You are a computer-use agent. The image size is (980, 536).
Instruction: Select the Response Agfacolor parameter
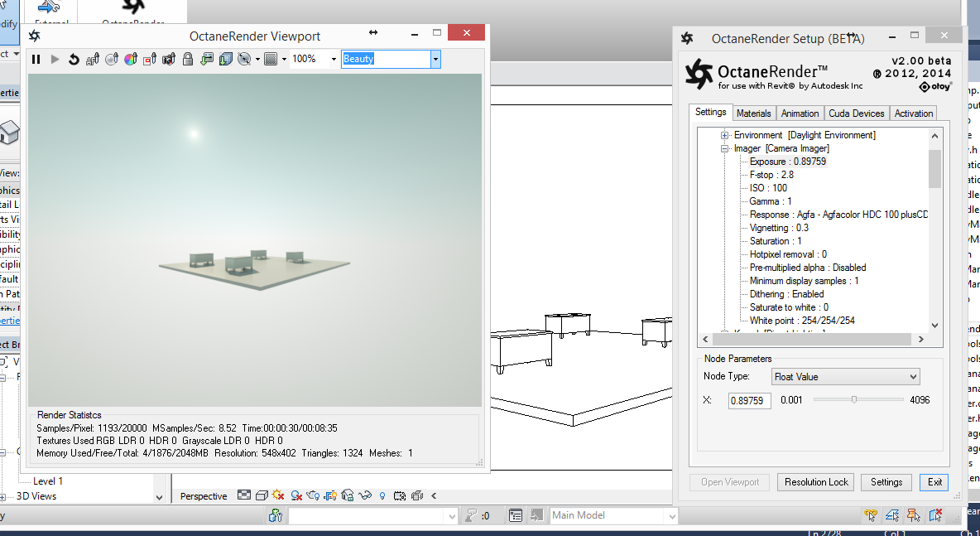point(838,215)
